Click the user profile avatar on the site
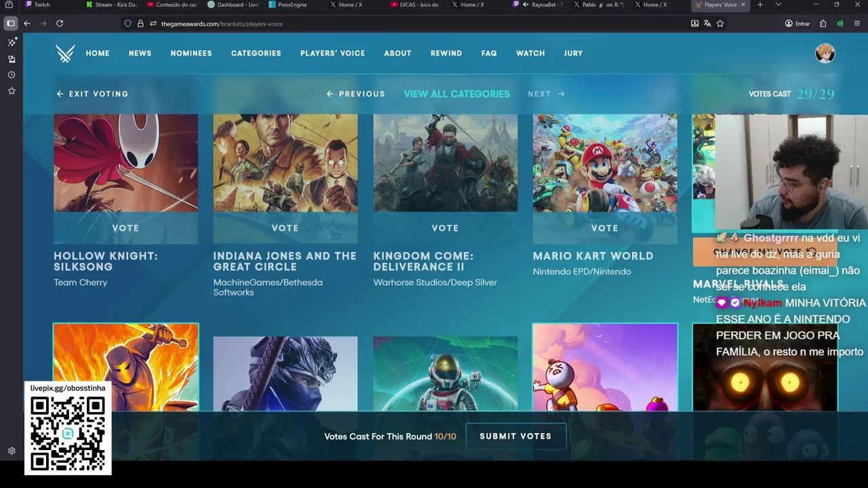The height and width of the screenshot is (488, 868). [x=825, y=54]
